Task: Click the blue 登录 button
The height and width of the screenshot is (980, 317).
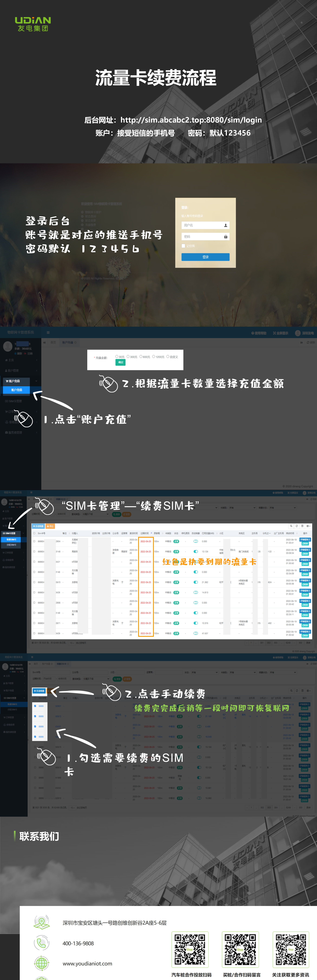Action: click(205, 257)
